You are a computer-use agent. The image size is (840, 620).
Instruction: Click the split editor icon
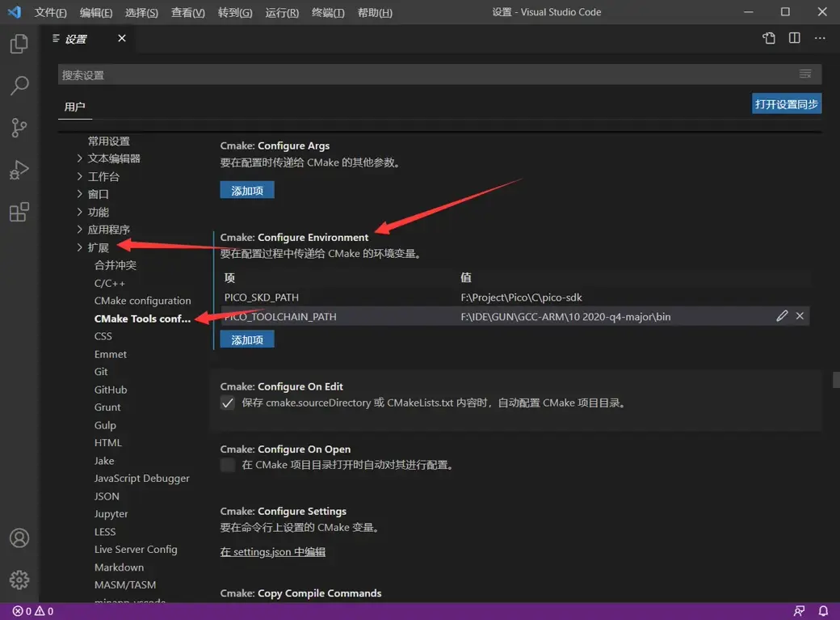pos(795,38)
